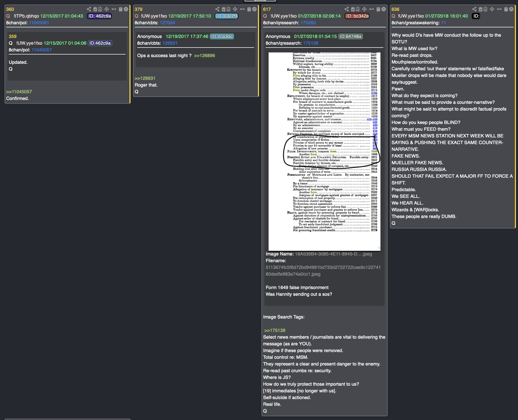Click the plain clipboard icon on post 360
This screenshot has height=420, width=518.
[x=120, y=9]
